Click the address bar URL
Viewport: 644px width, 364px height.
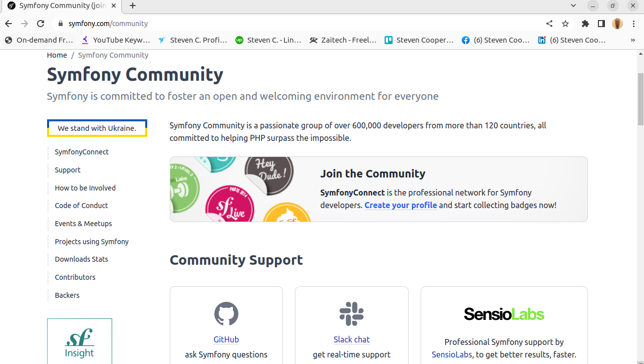(108, 24)
